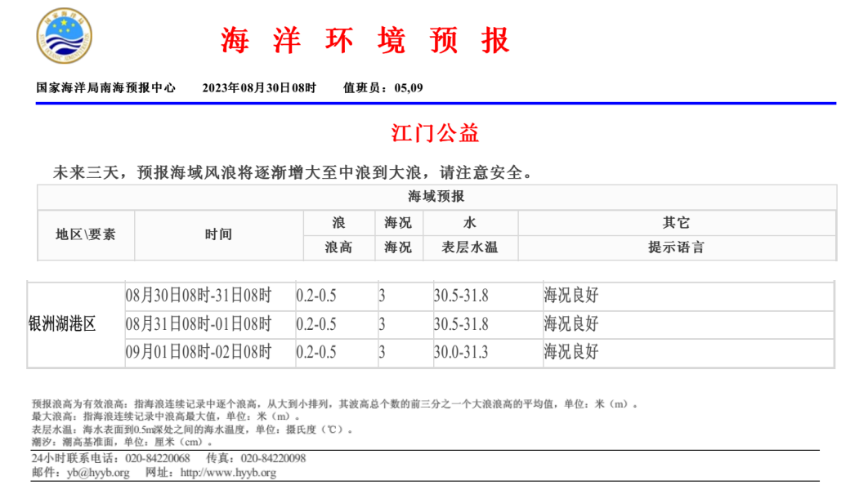Select the 地区\要素 header cell
This screenshot has height=499, width=868.
(86, 234)
